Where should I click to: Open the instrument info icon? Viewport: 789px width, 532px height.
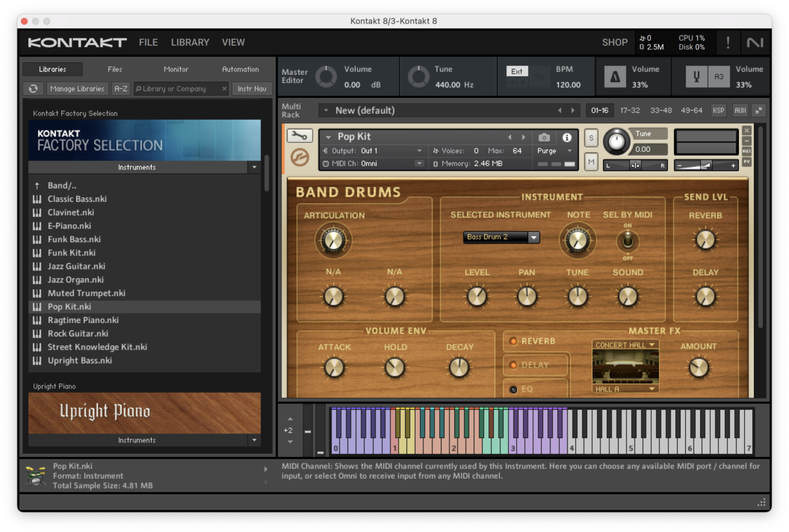567,137
